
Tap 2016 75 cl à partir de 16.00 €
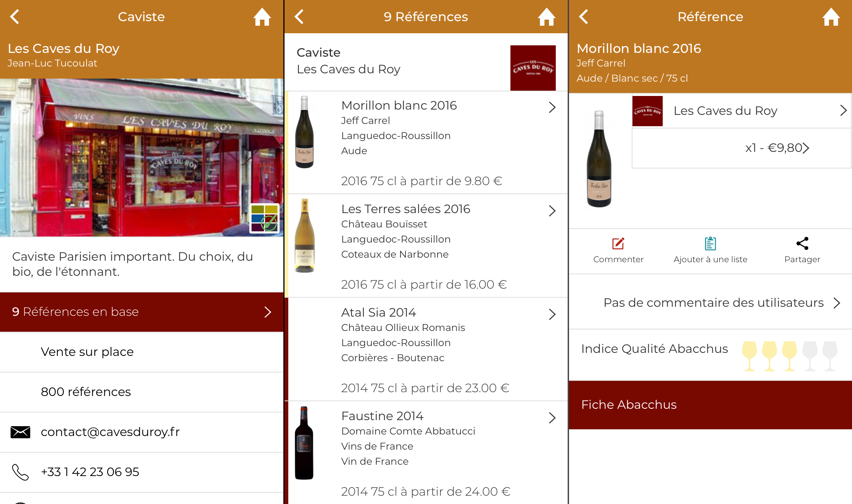click(x=424, y=284)
